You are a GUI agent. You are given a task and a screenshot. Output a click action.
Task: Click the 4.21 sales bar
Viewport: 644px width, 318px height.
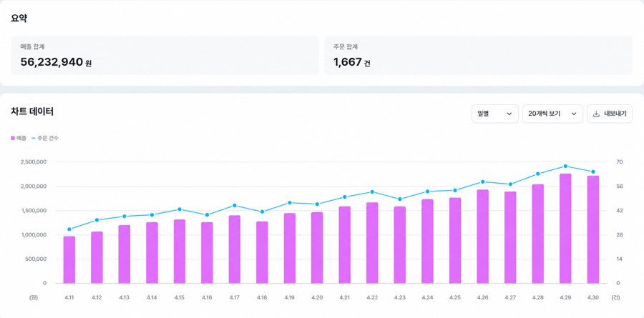coord(345,245)
